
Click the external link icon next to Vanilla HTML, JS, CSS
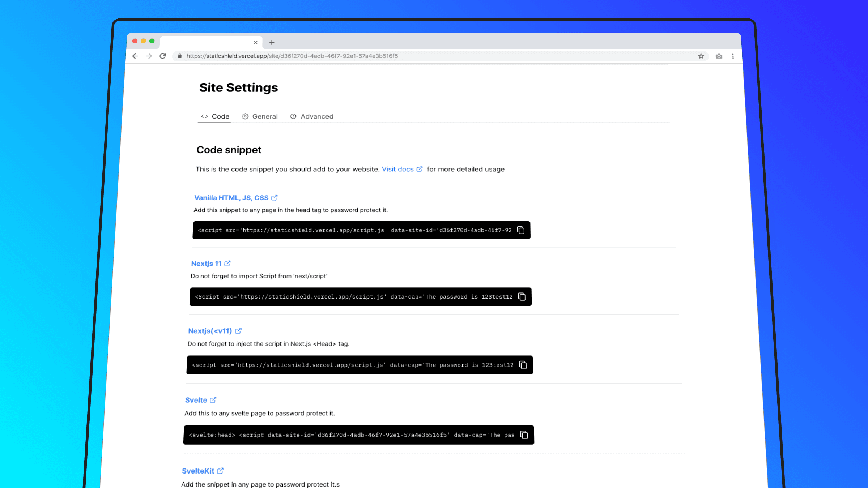pos(274,197)
